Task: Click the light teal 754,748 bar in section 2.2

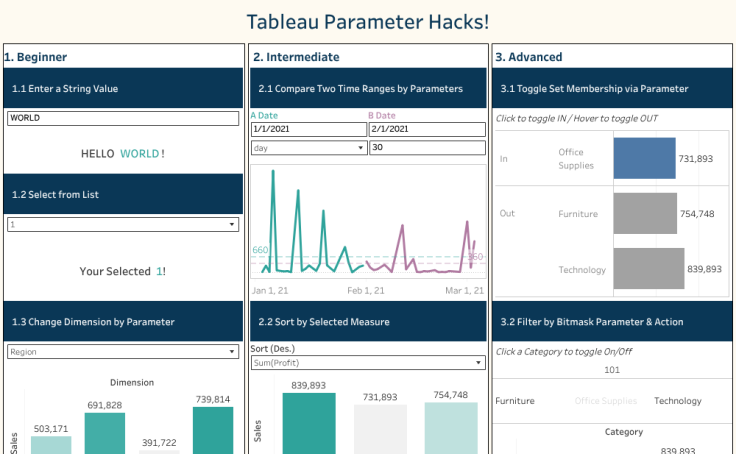Action: pyautogui.click(x=451, y=428)
